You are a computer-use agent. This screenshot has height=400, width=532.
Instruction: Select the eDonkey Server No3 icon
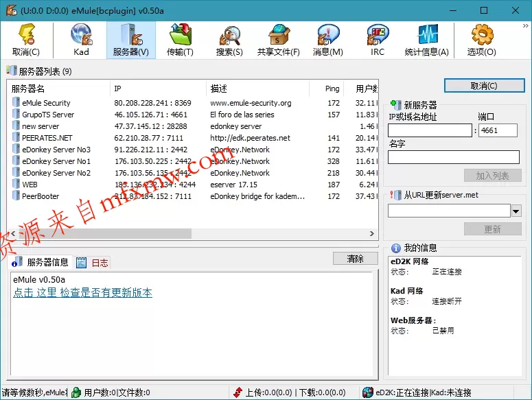(x=16, y=149)
